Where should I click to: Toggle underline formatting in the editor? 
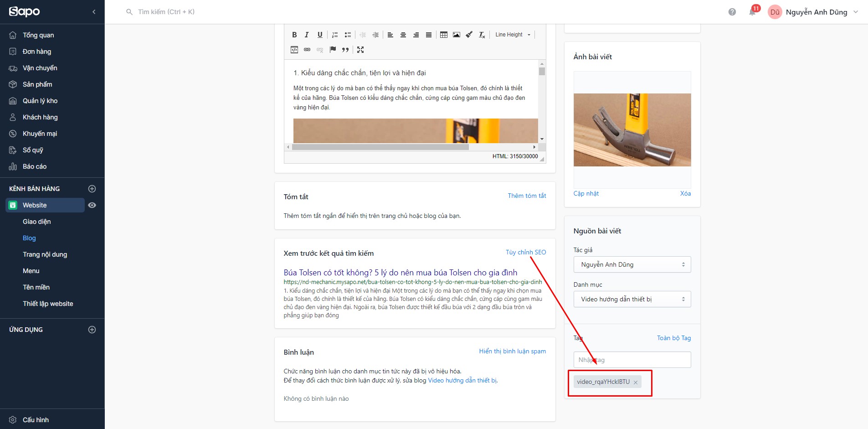pos(320,35)
